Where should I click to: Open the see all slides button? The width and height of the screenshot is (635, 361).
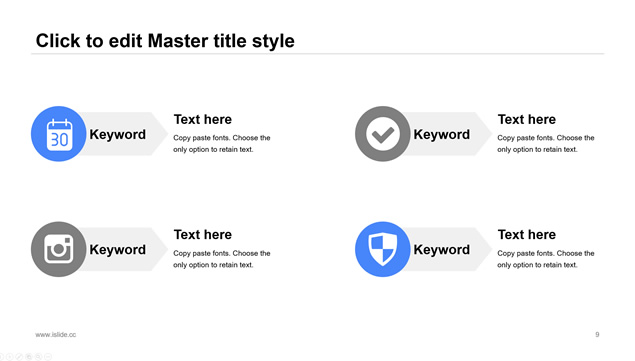[x=29, y=357]
